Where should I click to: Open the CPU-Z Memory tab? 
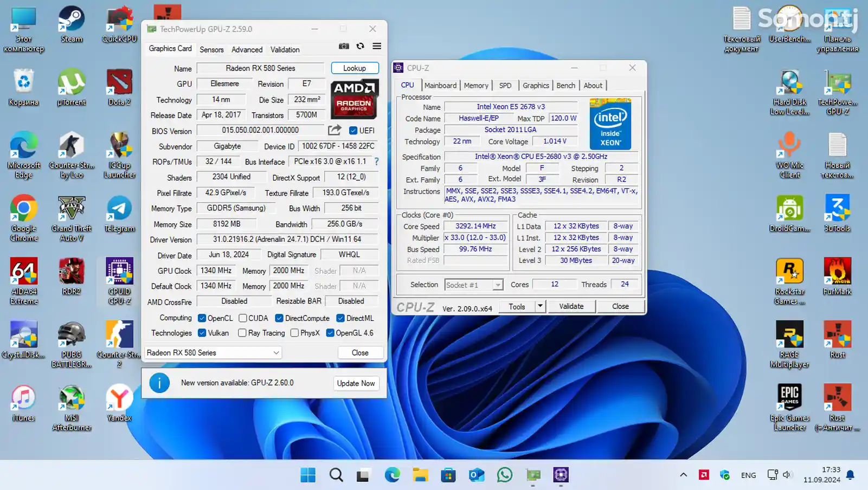tap(476, 86)
